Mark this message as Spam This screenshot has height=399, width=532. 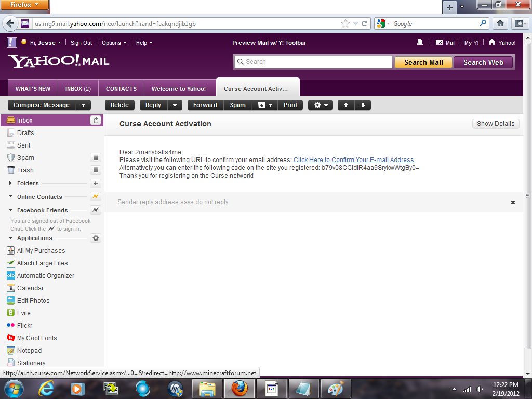point(237,105)
